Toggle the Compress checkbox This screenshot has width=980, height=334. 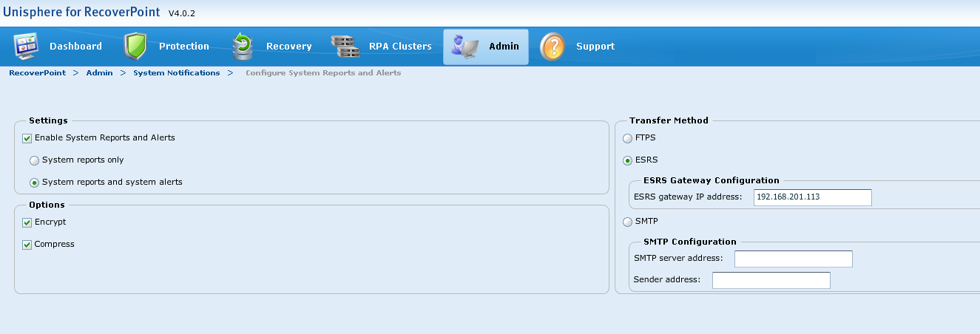click(27, 245)
